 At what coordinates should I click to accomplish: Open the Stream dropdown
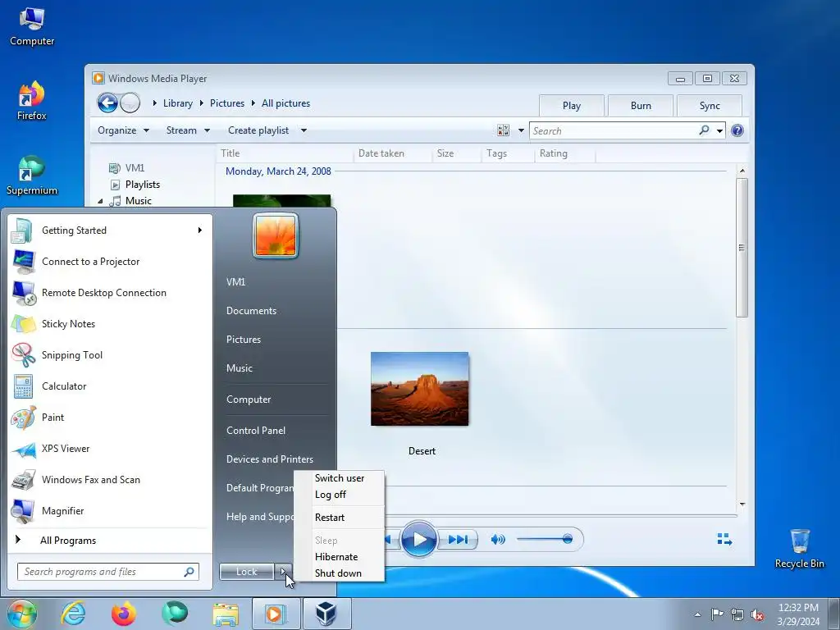pos(188,130)
